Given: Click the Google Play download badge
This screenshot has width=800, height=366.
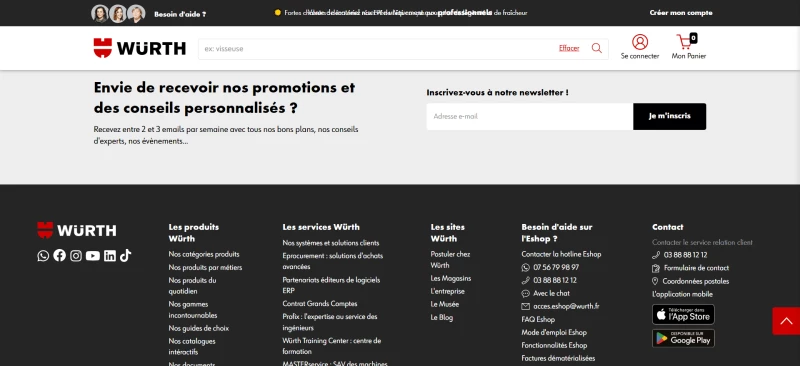Looking at the screenshot, I should point(683,338).
